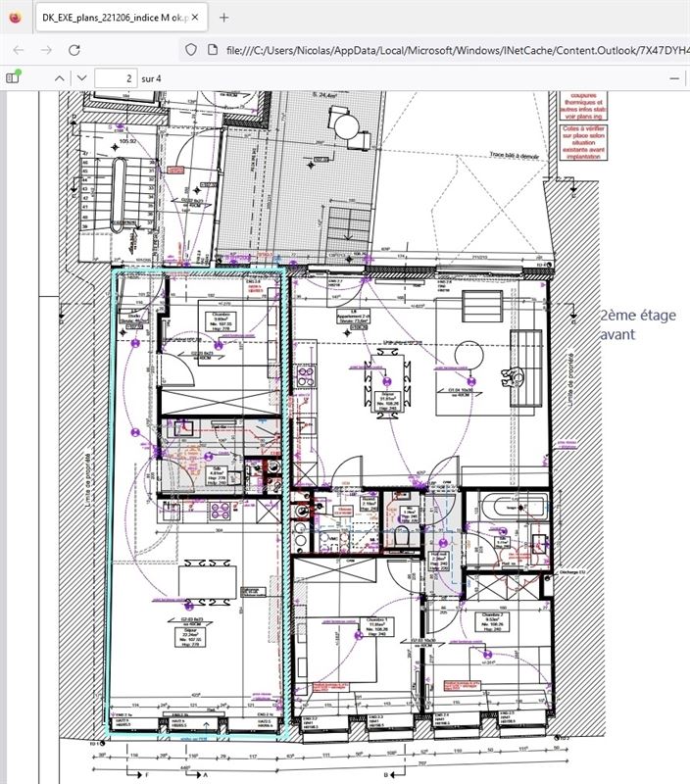Open a new browser tab
Viewport: 690px width, 784px height.
(224, 17)
